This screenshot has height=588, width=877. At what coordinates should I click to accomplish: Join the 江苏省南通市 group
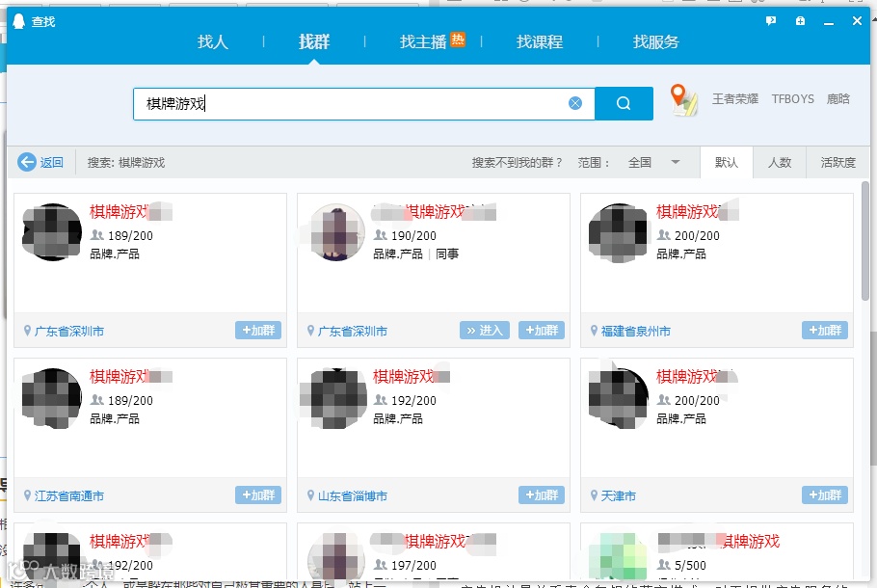click(x=258, y=495)
